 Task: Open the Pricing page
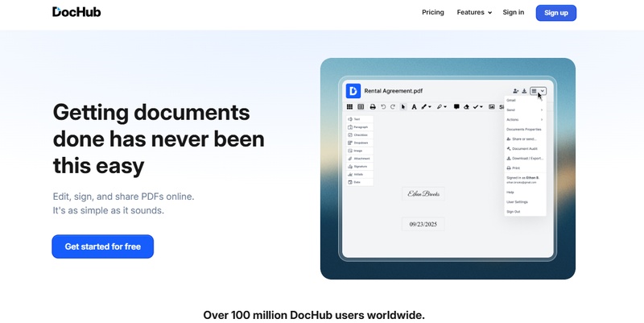tap(433, 13)
